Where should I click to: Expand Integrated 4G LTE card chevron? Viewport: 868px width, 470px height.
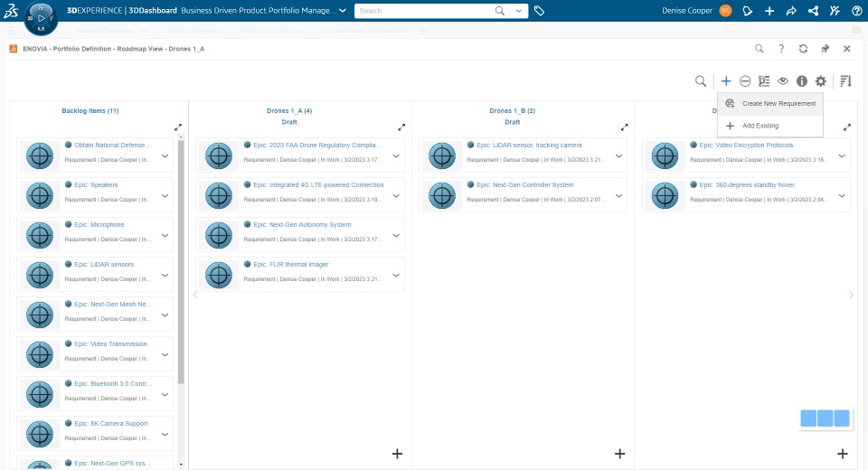click(x=396, y=196)
